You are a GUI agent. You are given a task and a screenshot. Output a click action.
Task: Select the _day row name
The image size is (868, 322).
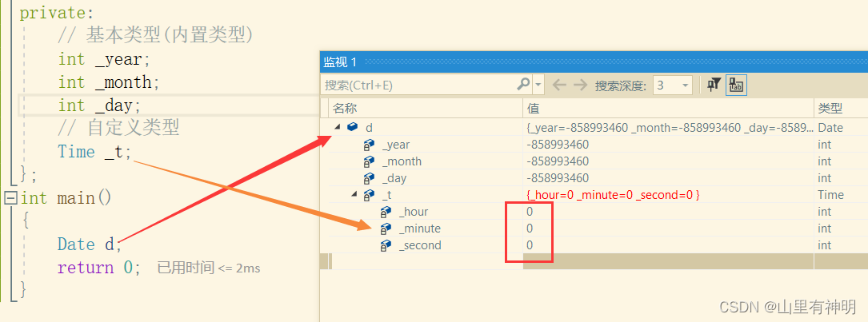[x=394, y=178]
